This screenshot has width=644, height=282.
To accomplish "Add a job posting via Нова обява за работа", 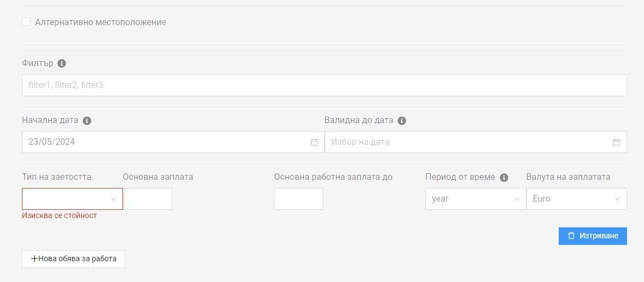I will (73, 259).
